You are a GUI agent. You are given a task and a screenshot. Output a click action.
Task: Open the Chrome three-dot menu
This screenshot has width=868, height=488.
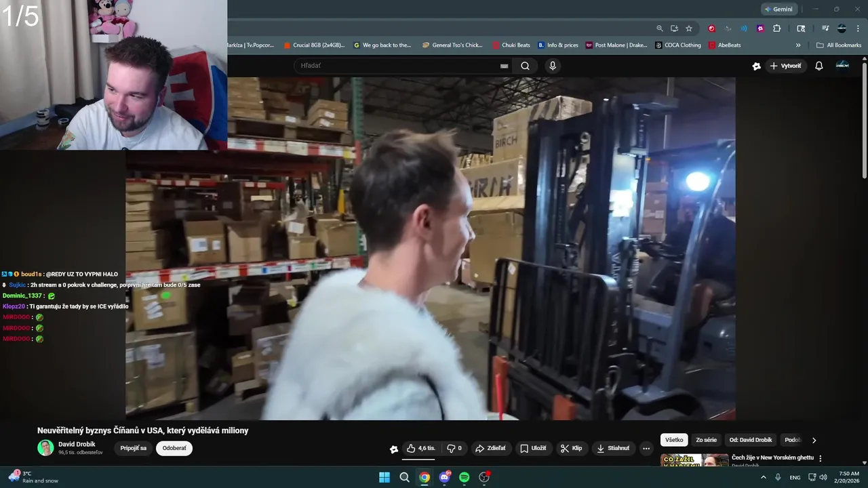click(857, 28)
